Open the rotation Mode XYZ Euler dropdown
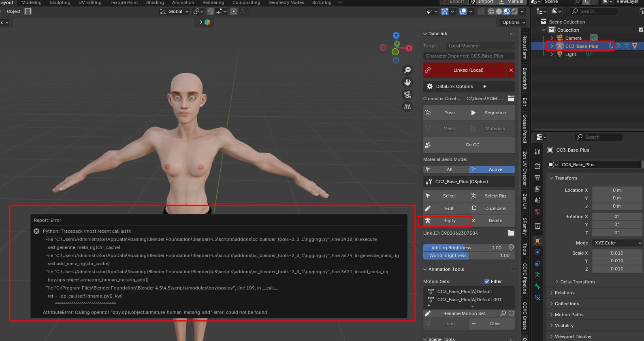The image size is (644, 341). coord(617,243)
